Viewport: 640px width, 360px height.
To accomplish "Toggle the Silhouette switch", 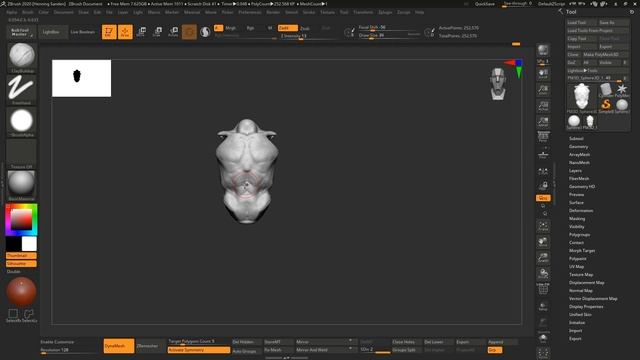I will tap(21, 264).
